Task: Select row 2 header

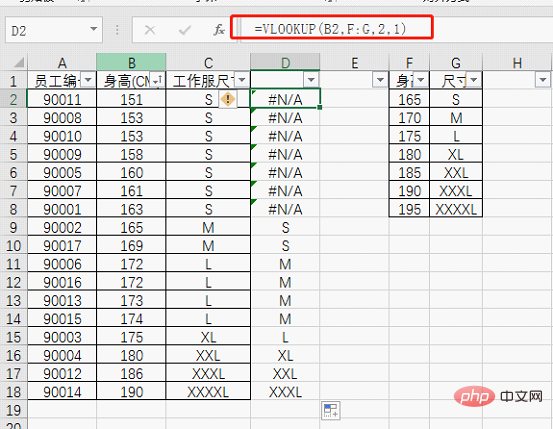Action: 13,99
